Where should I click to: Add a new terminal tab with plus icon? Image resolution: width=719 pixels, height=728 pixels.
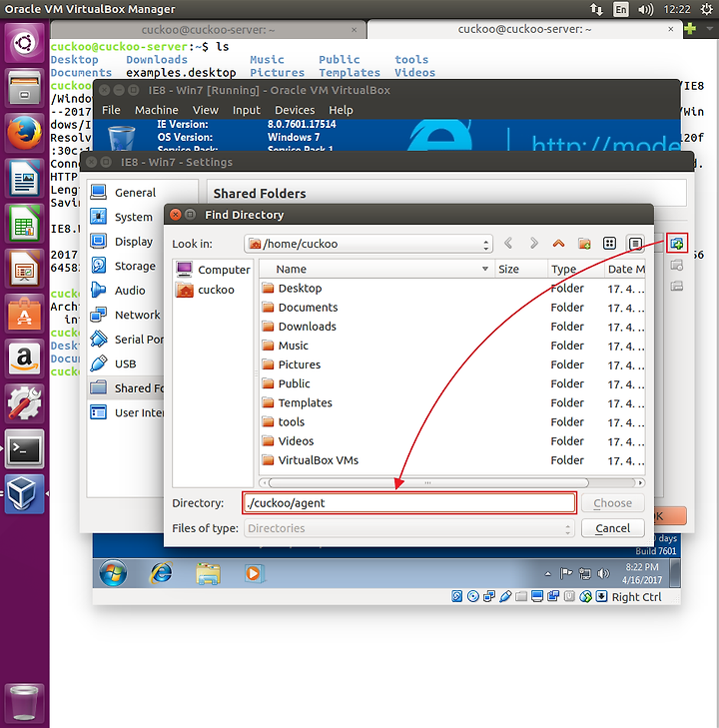coord(690,29)
